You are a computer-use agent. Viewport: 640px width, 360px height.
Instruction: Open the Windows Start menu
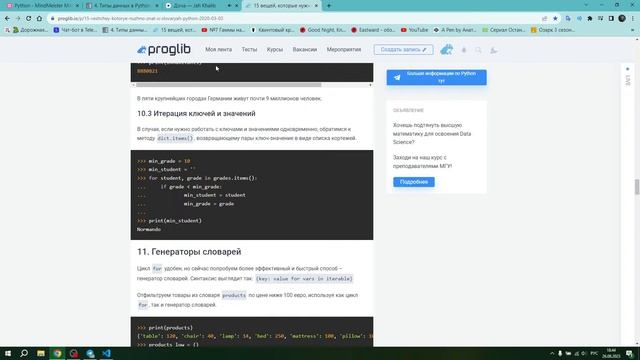click(x=8, y=353)
